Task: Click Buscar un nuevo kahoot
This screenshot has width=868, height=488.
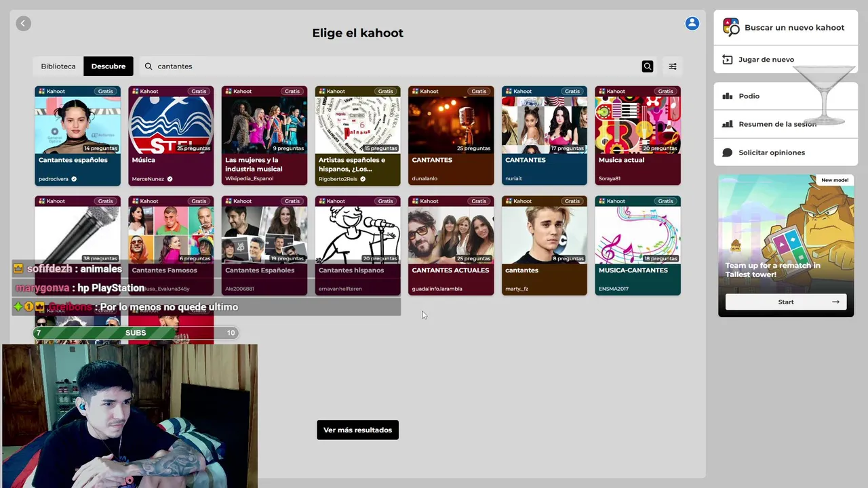Action: point(785,28)
